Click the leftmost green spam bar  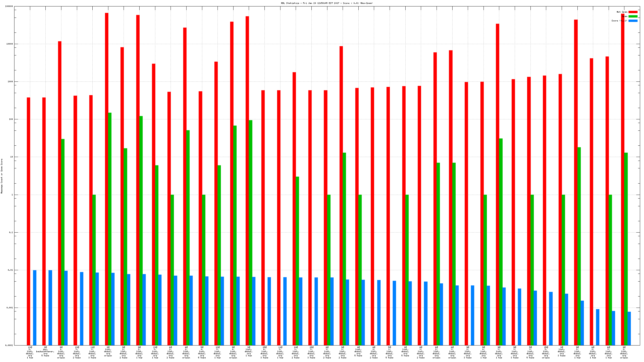coord(63,242)
